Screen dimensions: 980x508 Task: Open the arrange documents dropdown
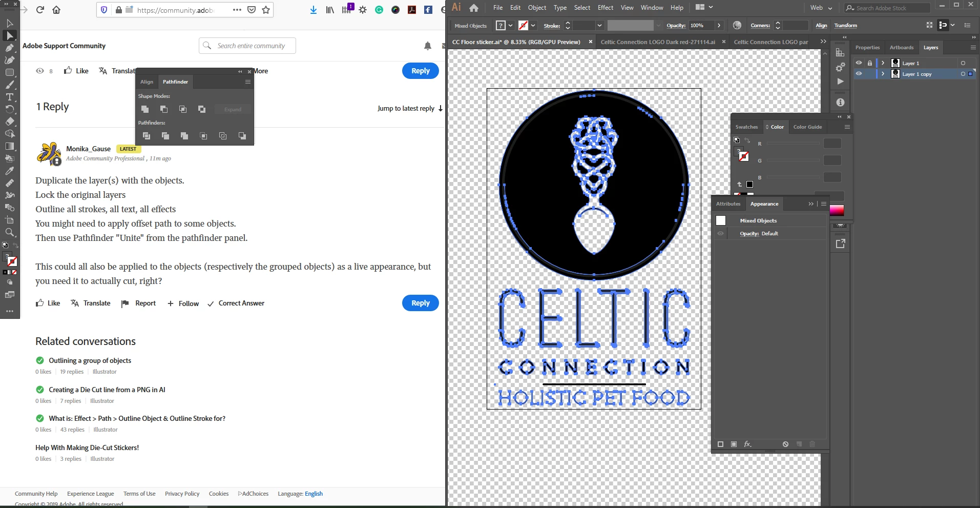tap(704, 7)
